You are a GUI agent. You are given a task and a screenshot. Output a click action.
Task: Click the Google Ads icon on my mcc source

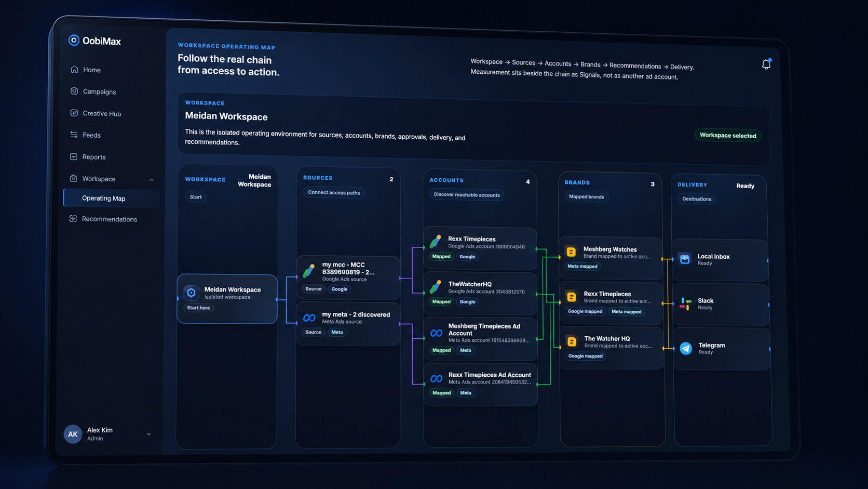[309, 271]
